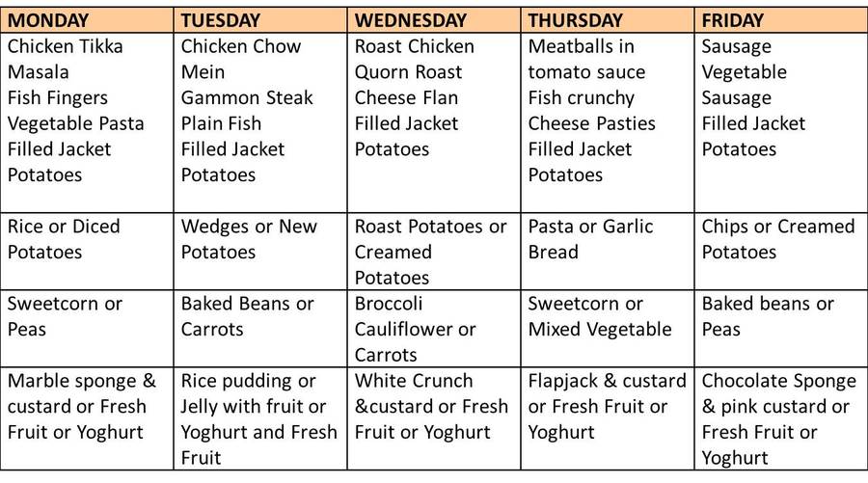Screen dimensions: 868x483
Task: Select the WEDNESDAY header cell
Action: click(x=434, y=20)
